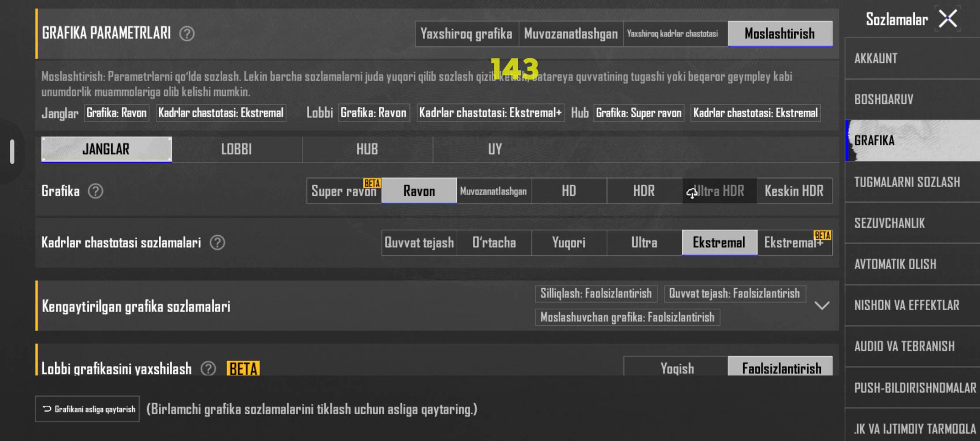Image resolution: width=980 pixels, height=441 pixels.
Task: Close the Sozlamalar settings panel
Action: pyautogui.click(x=948, y=19)
